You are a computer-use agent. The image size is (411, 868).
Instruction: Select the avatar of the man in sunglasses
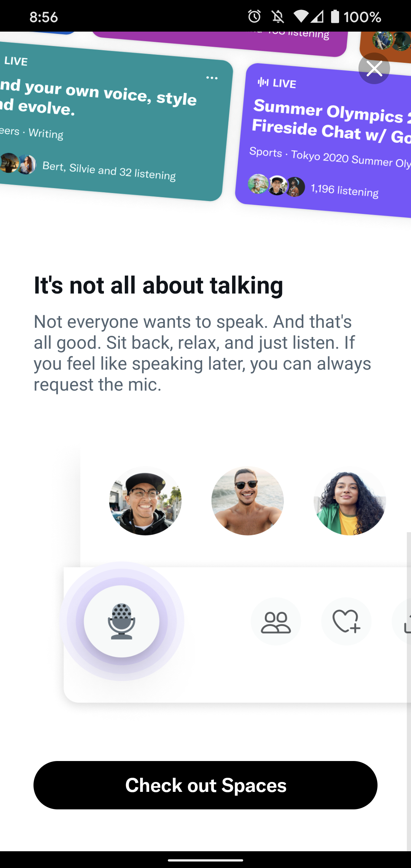pos(247,501)
